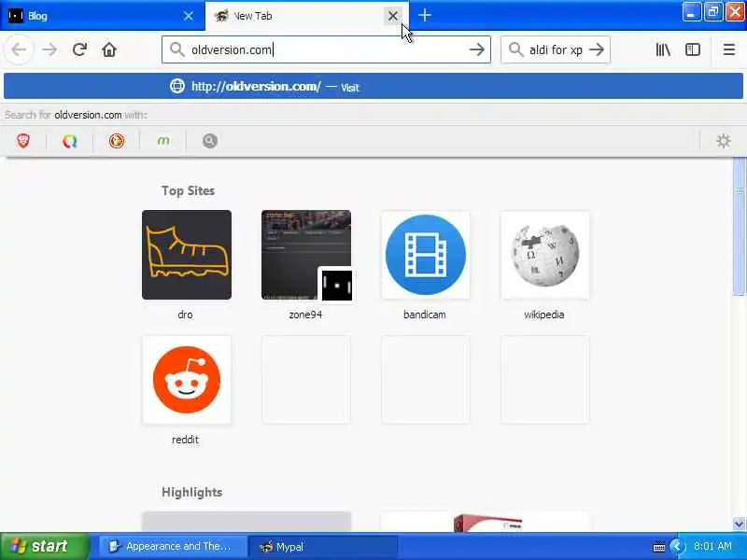Expand hidden system tray icons arrow
This screenshot has height=560, width=747.
(x=676, y=546)
